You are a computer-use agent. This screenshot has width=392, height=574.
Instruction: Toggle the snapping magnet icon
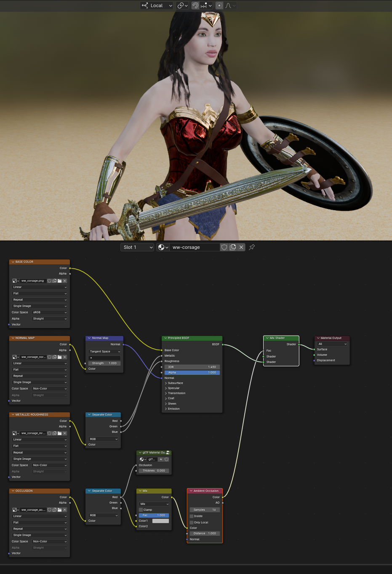(195, 5)
